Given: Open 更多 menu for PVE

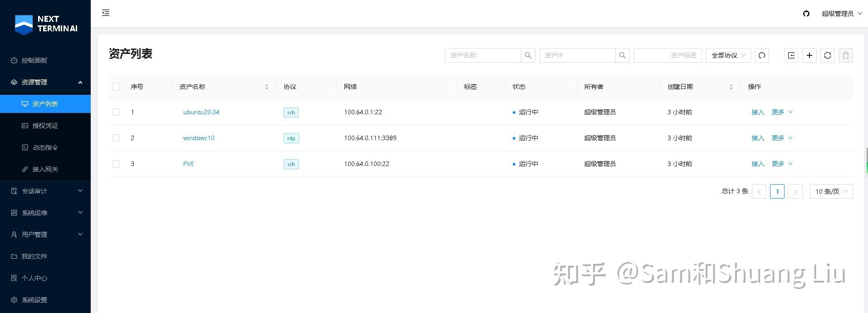Looking at the screenshot, I should [782, 164].
